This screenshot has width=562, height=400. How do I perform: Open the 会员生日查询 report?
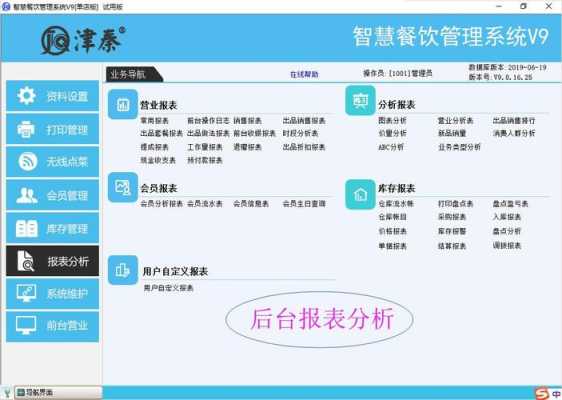click(x=304, y=204)
